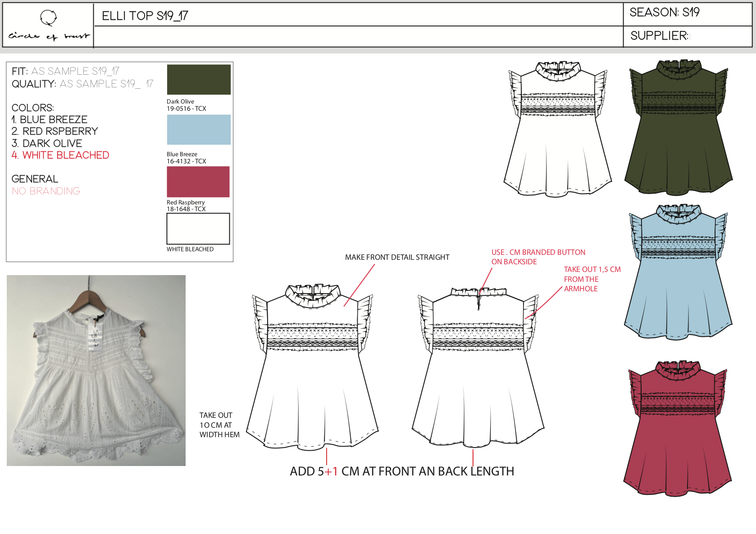Select the Blue Breeze color swatch

pos(199,130)
